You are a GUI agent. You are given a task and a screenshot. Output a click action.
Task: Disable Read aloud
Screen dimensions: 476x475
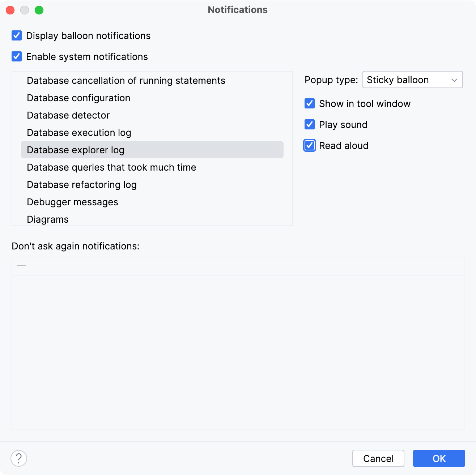310,146
